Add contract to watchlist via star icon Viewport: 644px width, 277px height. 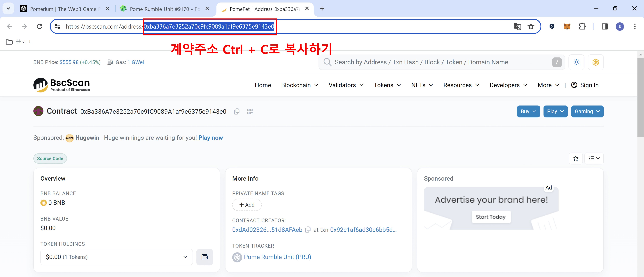point(576,158)
